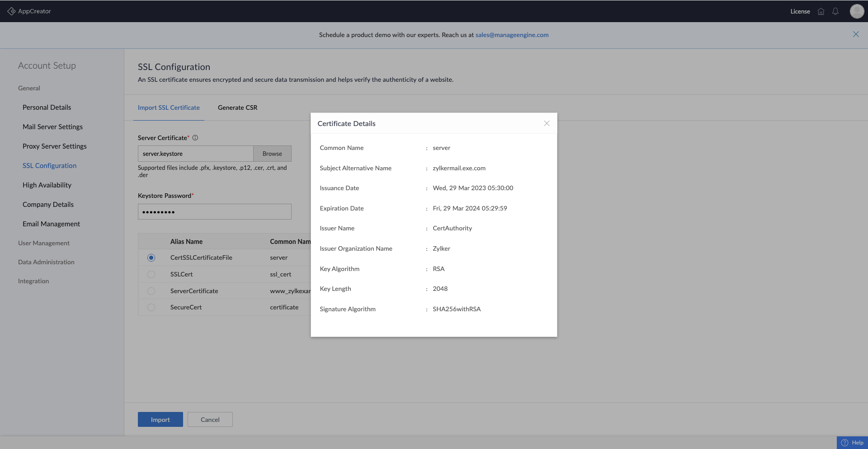Click the AppCreator logo icon
The image size is (868, 449).
(11, 11)
